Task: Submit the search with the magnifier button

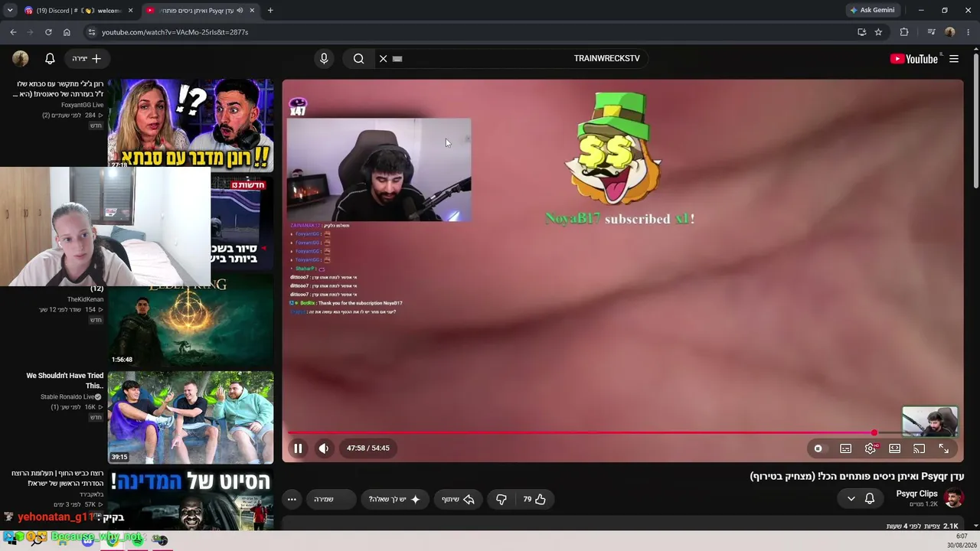Action: pyautogui.click(x=358, y=58)
